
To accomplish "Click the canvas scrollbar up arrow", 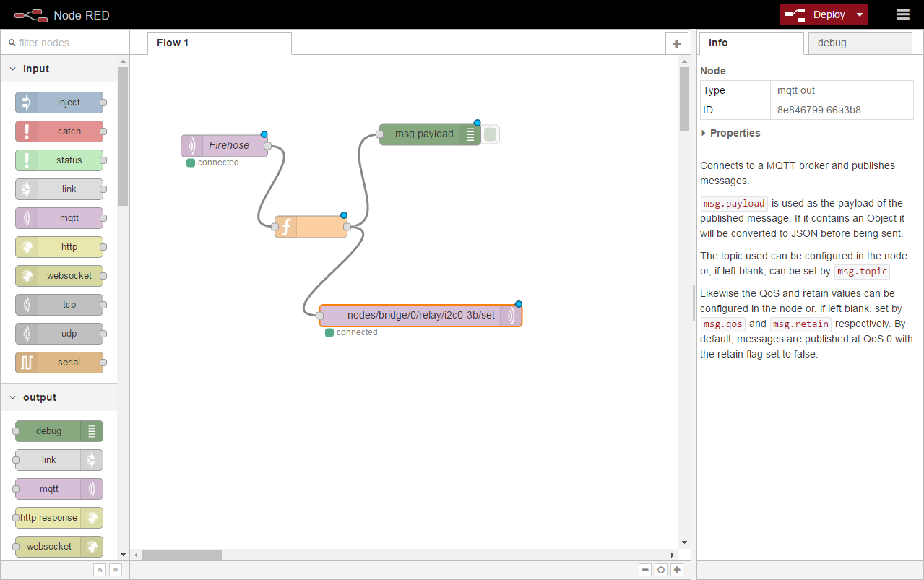I will click(685, 62).
